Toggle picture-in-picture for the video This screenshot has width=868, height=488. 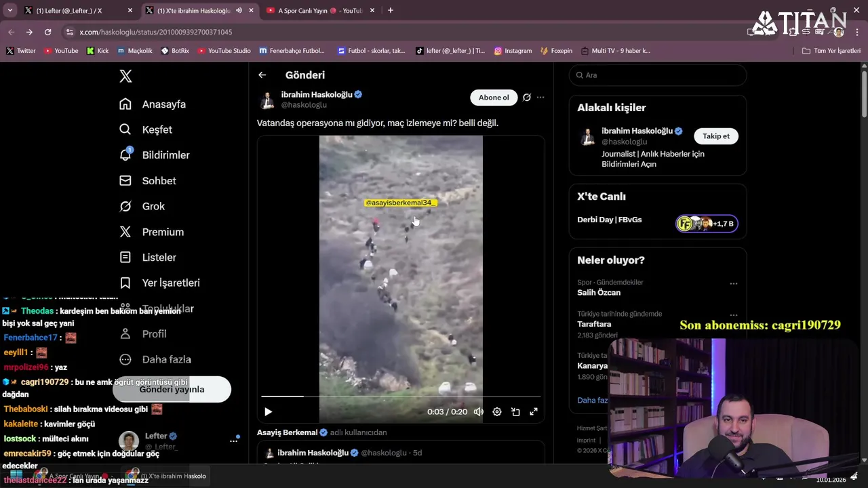[515, 411]
